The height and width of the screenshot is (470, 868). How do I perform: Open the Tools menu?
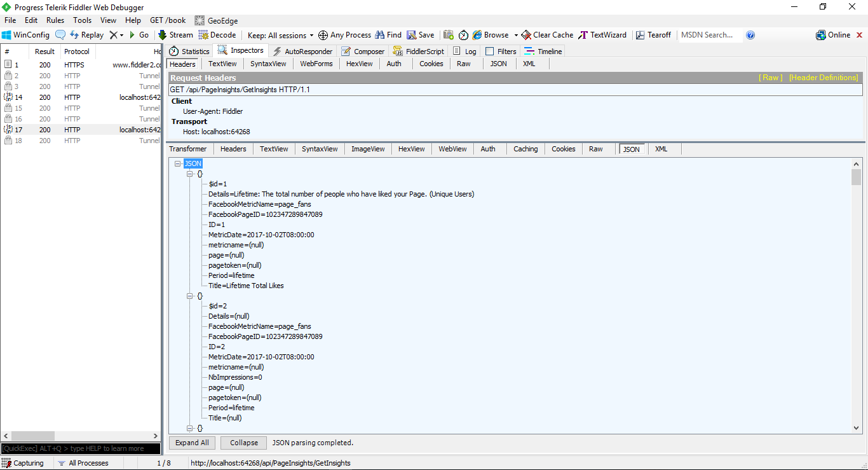tap(83, 20)
